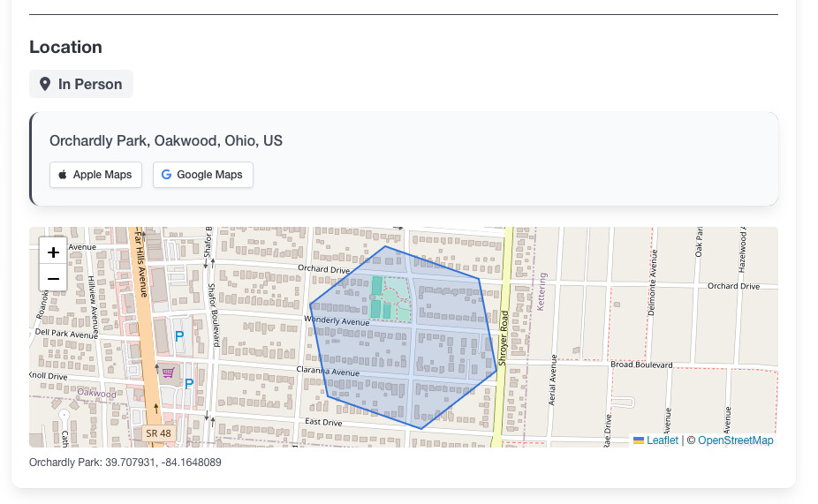The width and height of the screenshot is (818, 504).
Task: Click the location pin icon beside In Person
Action: click(x=45, y=85)
